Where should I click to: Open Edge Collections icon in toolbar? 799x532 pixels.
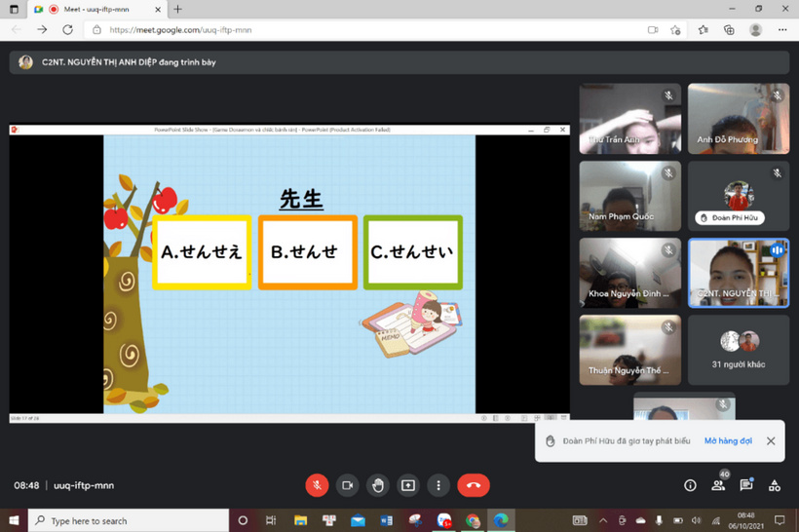729,30
